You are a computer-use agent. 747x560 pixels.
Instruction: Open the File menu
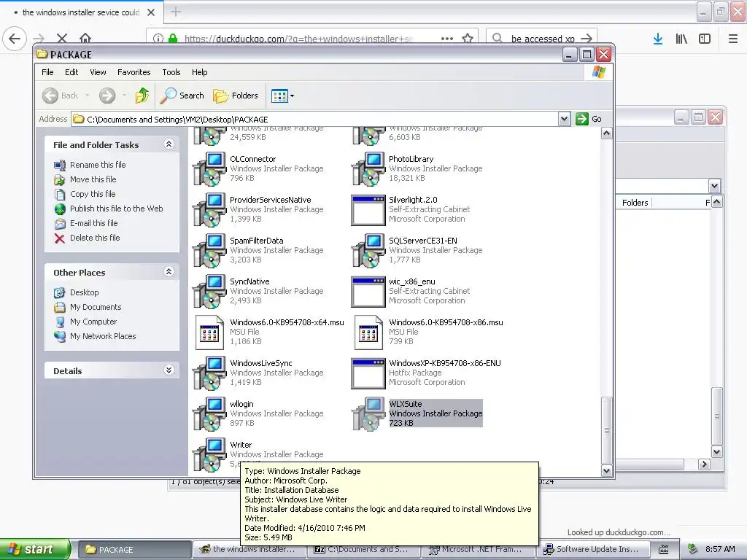point(47,72)
